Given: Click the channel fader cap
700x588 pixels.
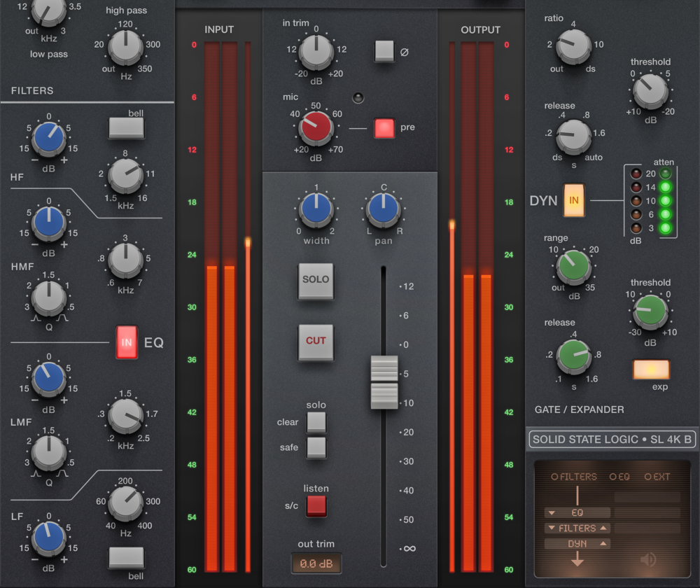Looking at the screenshot, I should [x=384, y=382].
